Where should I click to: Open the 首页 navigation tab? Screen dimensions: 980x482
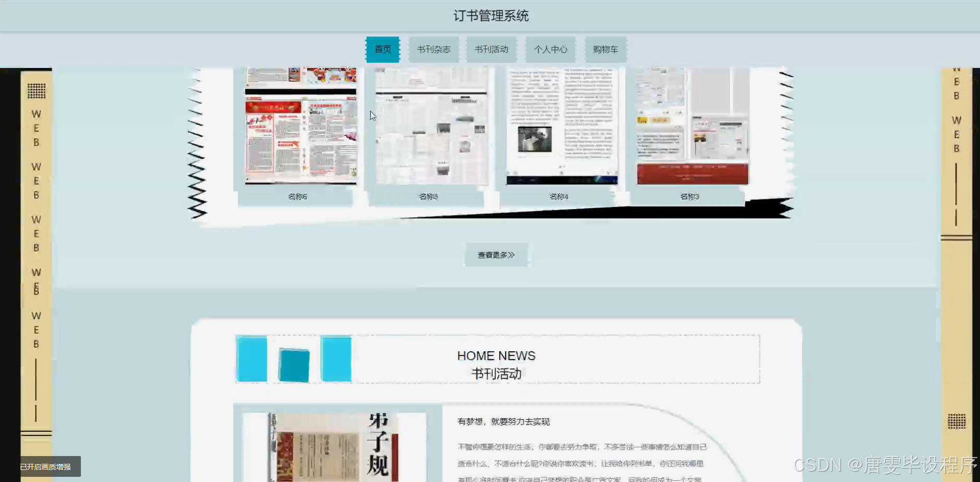[x=383, y=49]
